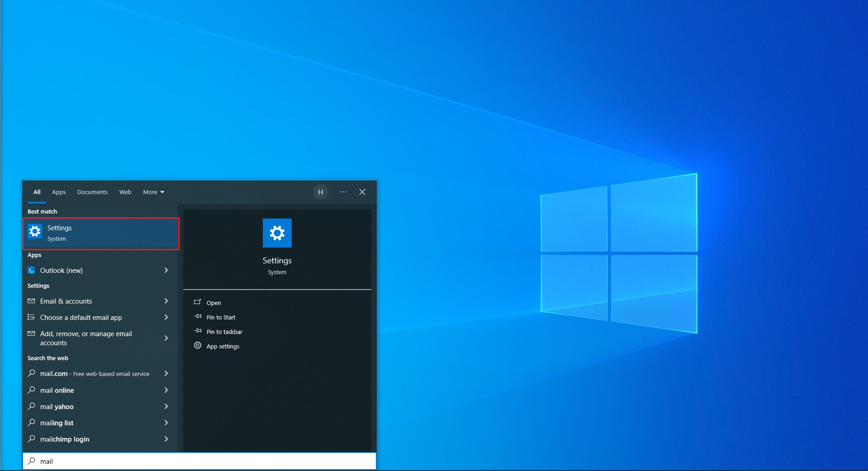
Task: Expand the mailchimp login result arrow
Action: click(x=166, y=439)
